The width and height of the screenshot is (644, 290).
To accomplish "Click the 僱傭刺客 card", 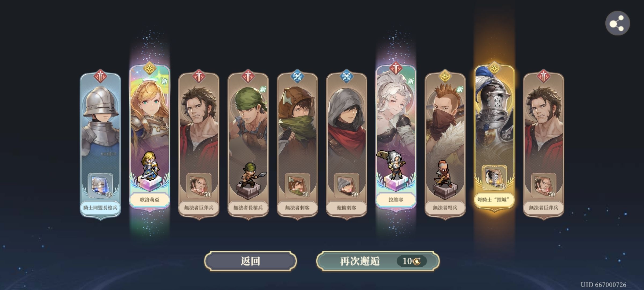I will pyautogui.click(x=346, y=145).
